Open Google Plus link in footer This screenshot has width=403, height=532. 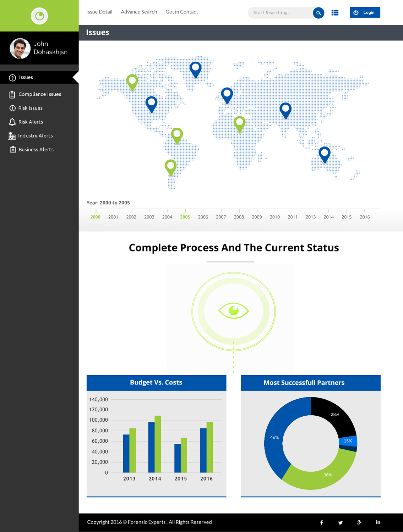coord(359,522)
